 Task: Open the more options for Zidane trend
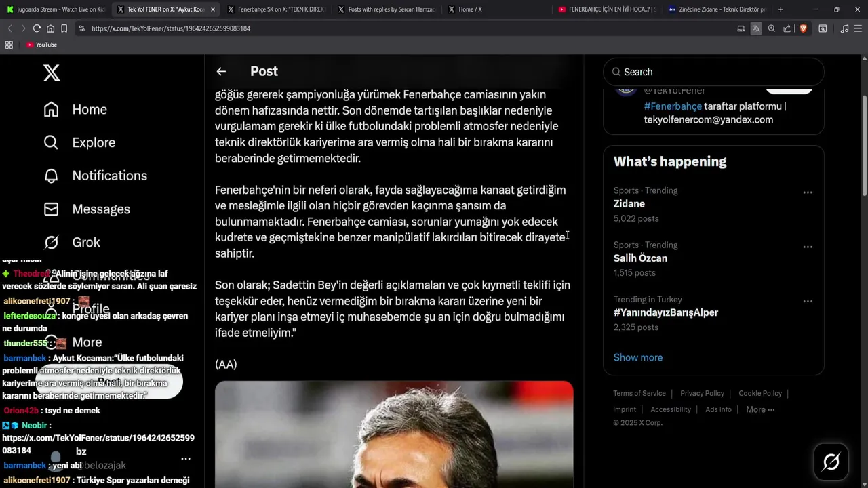808,192
